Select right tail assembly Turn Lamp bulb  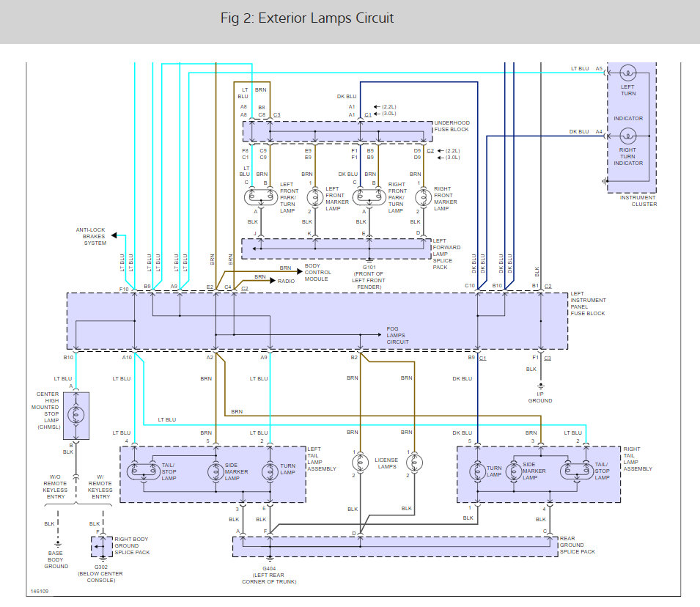point(477,471)
